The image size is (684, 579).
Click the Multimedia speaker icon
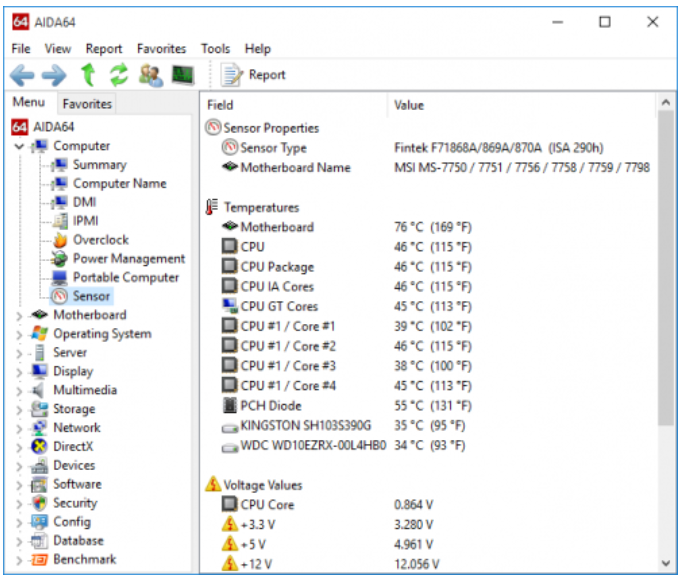38,390
